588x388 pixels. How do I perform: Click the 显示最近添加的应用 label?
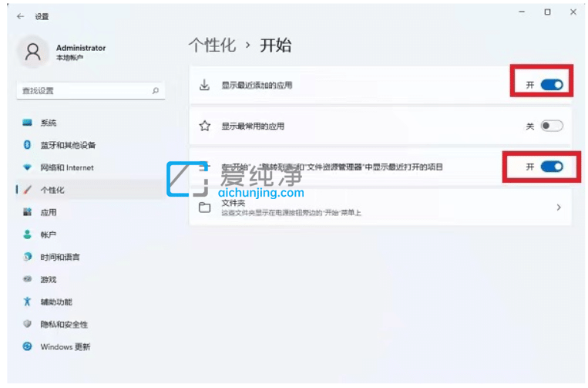(x=257, y=85)
